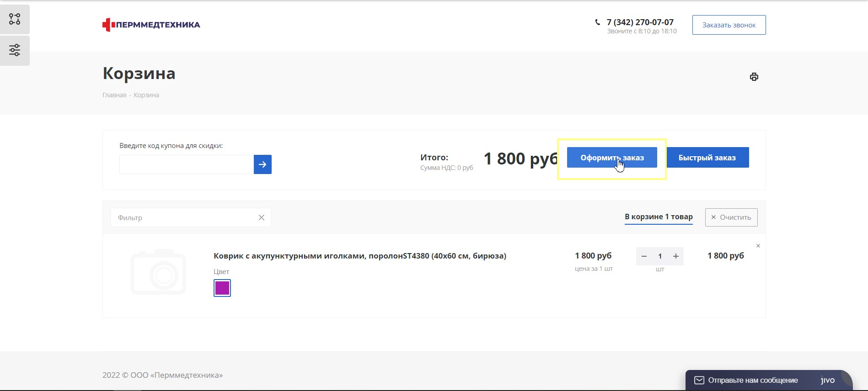
Task: Increase quantity with the plus button
Action: 676,256
